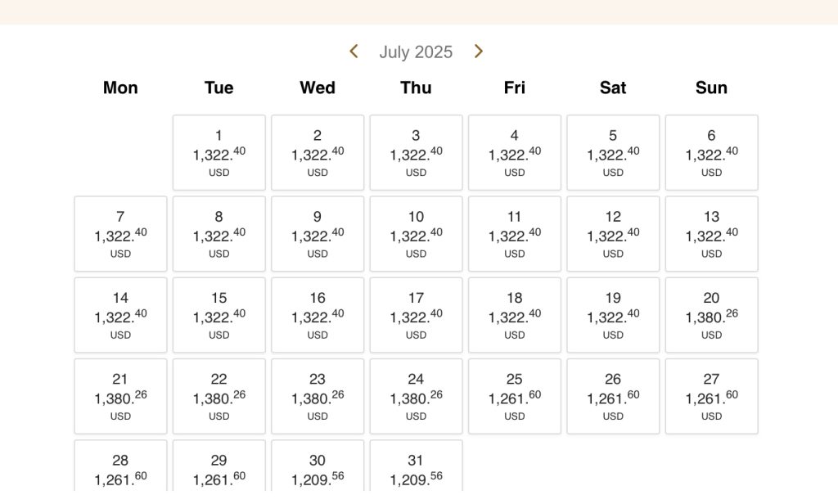Viewport: 838px width, 504px height.
Task: Select July 25 fare of 1,261.60 USD
Action: 514,396
